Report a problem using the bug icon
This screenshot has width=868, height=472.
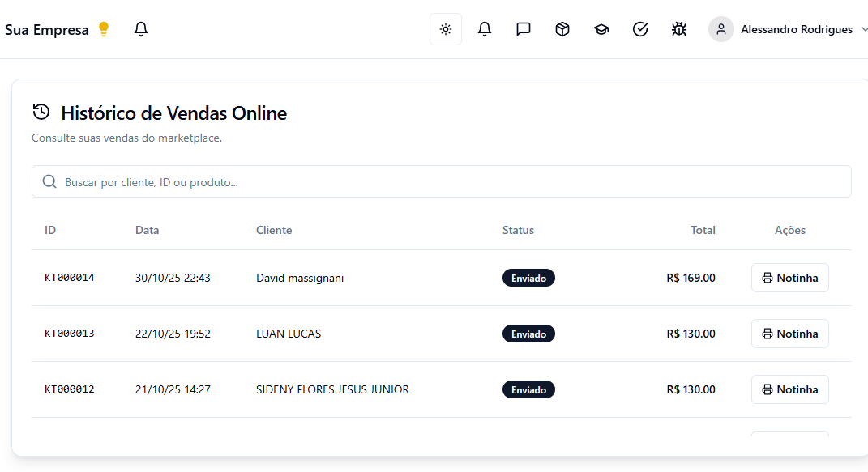click(x=678, y=28)
